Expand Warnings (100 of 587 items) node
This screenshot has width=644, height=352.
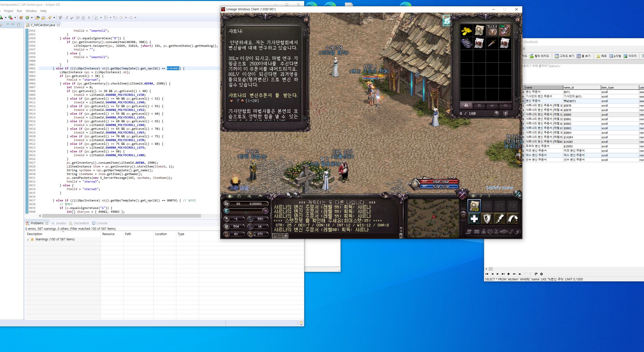pyautogui.click(x=28, y=239)
